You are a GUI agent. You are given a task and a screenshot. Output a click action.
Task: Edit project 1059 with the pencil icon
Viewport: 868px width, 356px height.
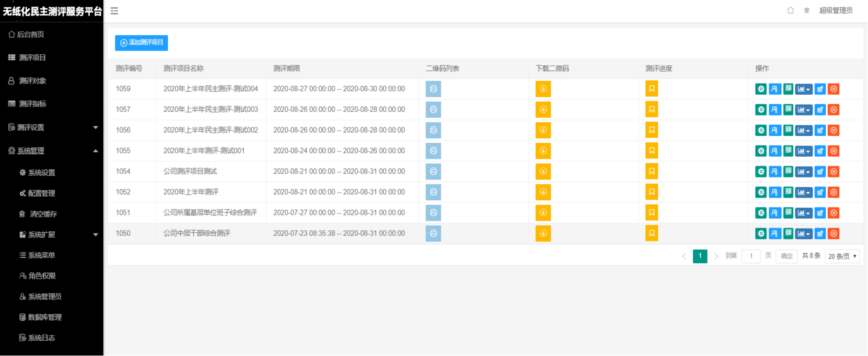[820, 89]
